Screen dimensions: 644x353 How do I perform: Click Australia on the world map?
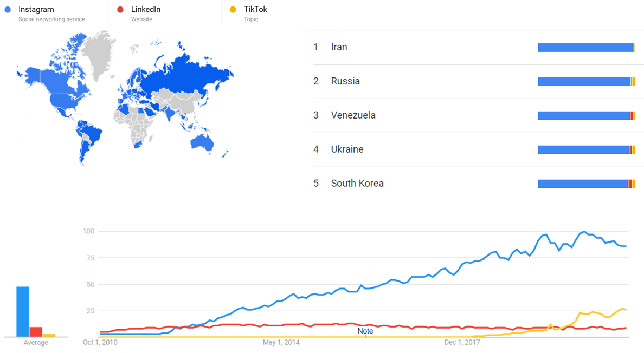(203, 142)
